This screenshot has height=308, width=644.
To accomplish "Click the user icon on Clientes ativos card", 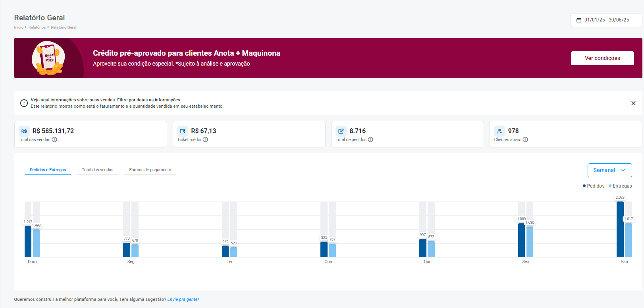I will pos(499,131).
